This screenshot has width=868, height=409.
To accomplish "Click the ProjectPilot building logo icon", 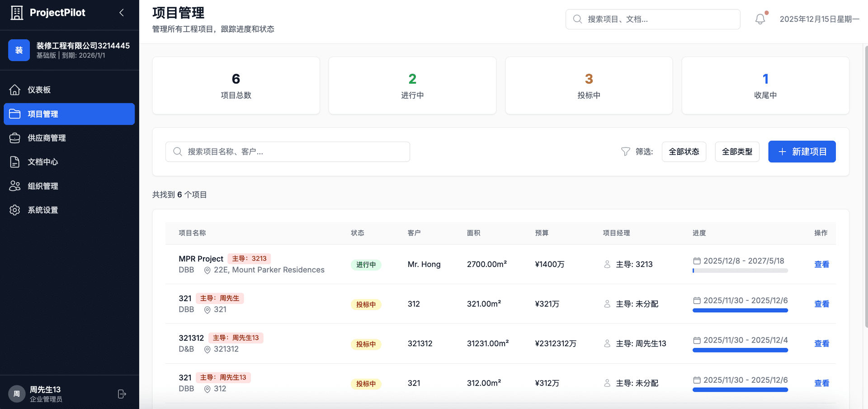I will point(17,13).
